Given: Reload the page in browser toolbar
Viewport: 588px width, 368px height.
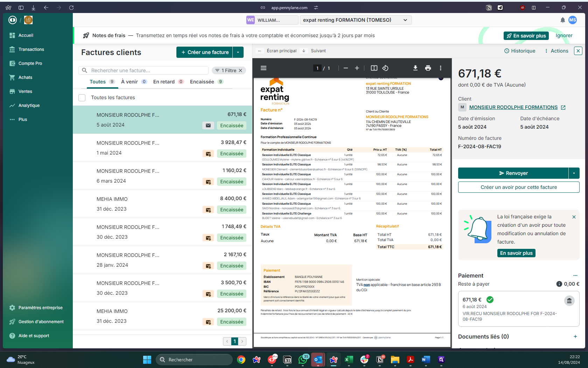Looking at the screenshot, I should click(71, 7).
